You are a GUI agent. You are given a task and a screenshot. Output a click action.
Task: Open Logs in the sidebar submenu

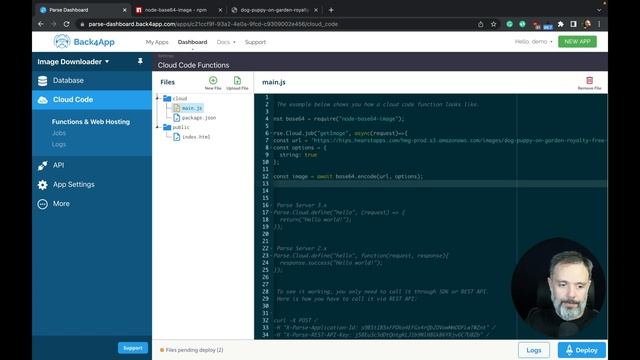coord(59,144)
